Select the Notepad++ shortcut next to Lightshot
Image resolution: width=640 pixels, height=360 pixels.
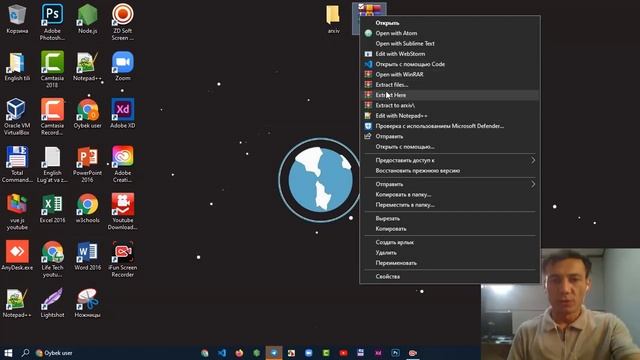17,303
